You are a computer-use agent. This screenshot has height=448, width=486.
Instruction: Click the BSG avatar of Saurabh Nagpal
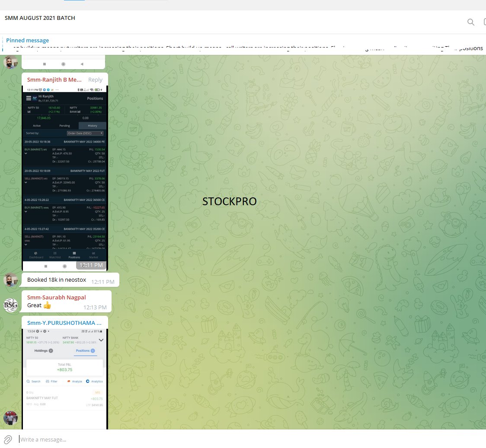coord(10,305)
